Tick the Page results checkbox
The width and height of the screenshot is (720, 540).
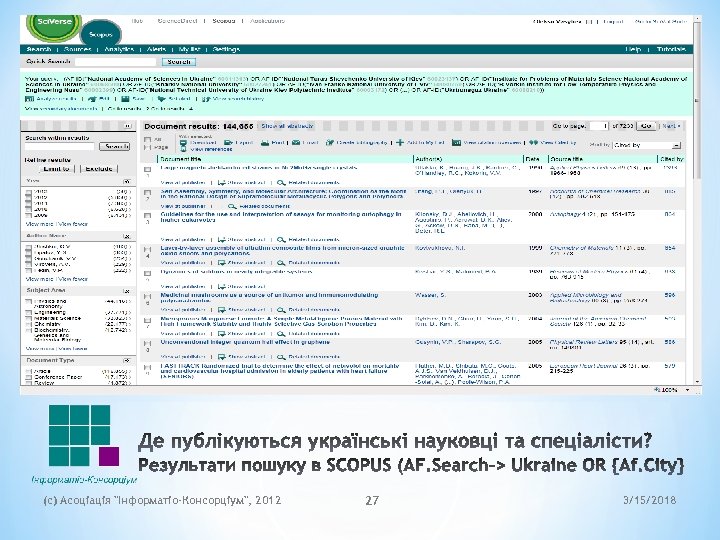147,147
